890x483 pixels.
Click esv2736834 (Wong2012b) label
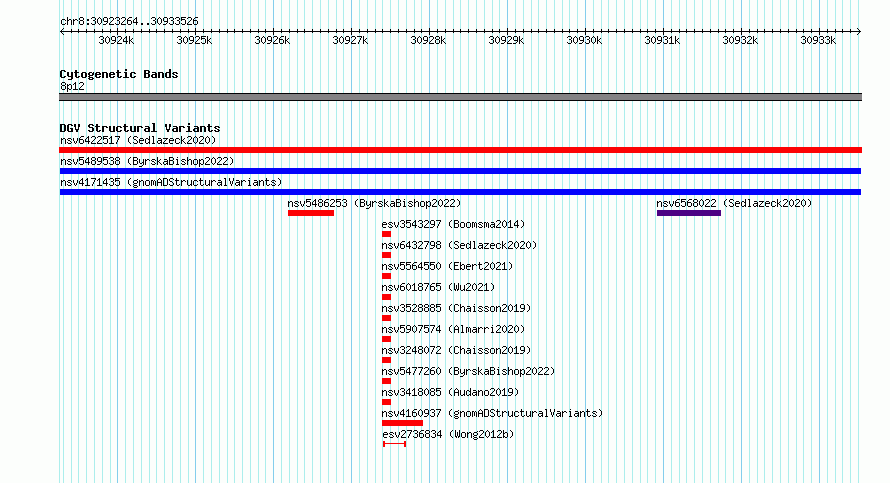[x=448, y=434]
